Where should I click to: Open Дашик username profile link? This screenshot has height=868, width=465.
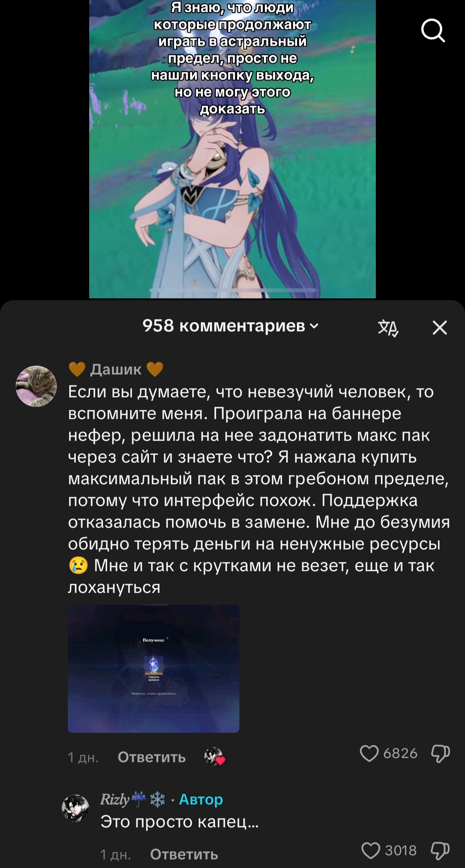(116, 369)
